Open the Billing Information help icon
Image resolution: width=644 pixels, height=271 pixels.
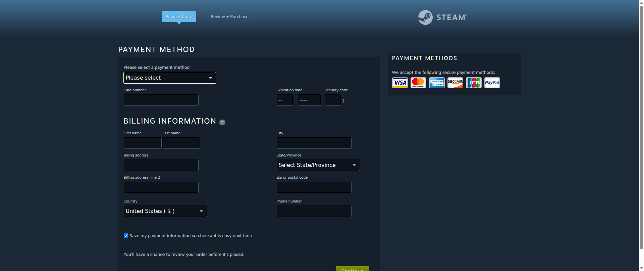[x=222, y=122]
